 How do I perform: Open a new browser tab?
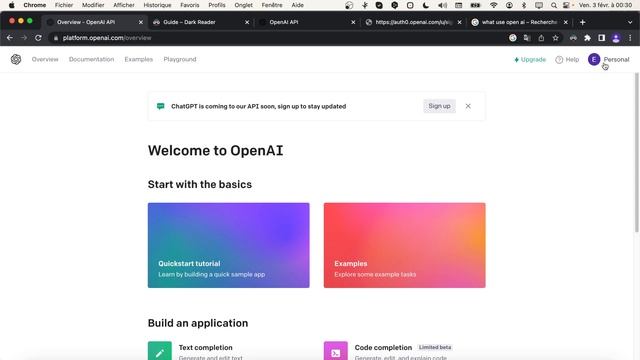coord(582,22)
